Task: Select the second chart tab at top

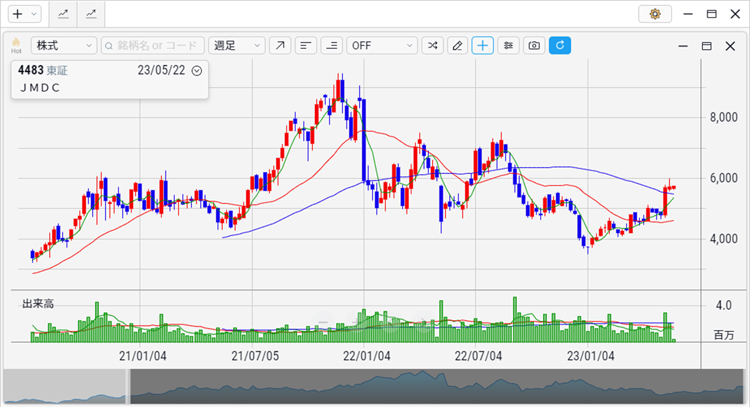Action: point(92,14)
